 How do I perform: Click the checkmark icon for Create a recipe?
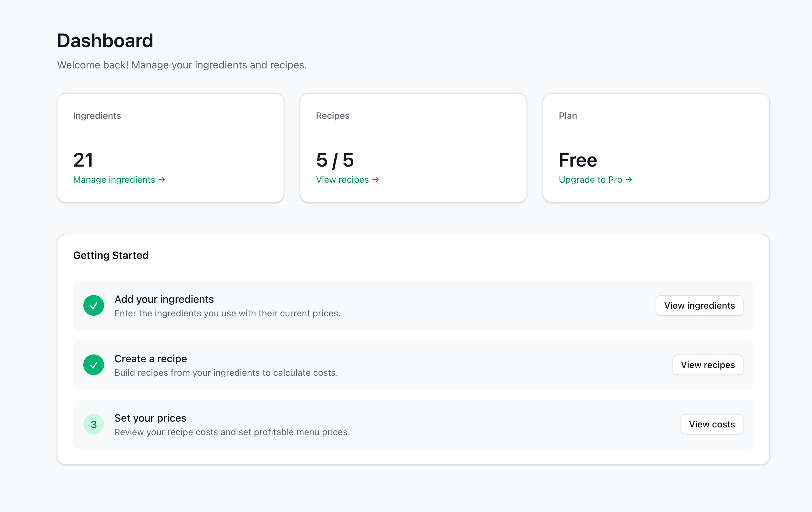(x=94, y=365)
